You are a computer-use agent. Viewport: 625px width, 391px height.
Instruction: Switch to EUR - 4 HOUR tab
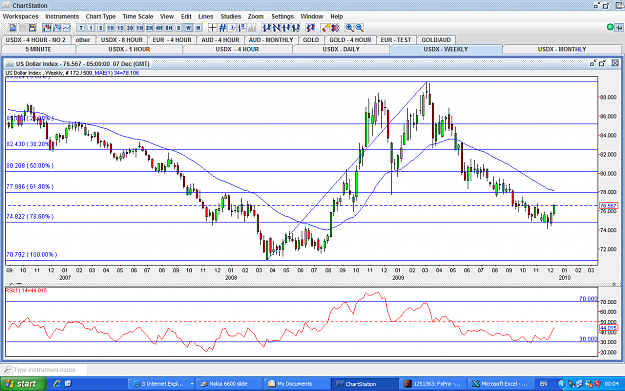click(172, 40)
